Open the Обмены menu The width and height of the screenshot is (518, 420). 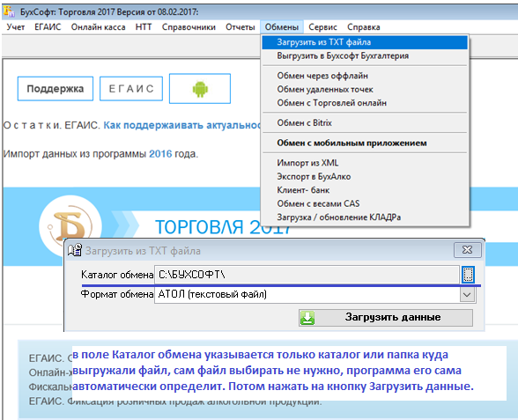click(x=282, y=27)
